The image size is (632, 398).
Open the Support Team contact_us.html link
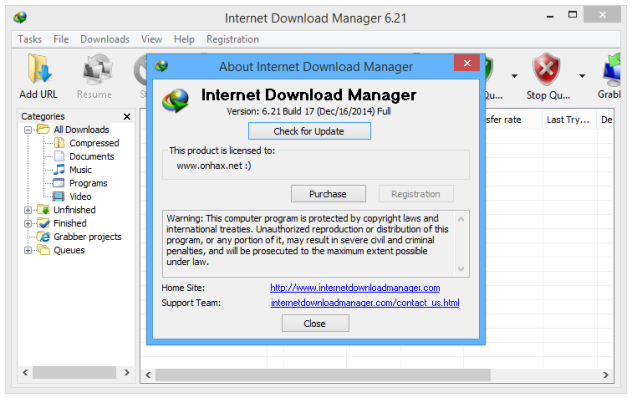(x=365, y=302)
